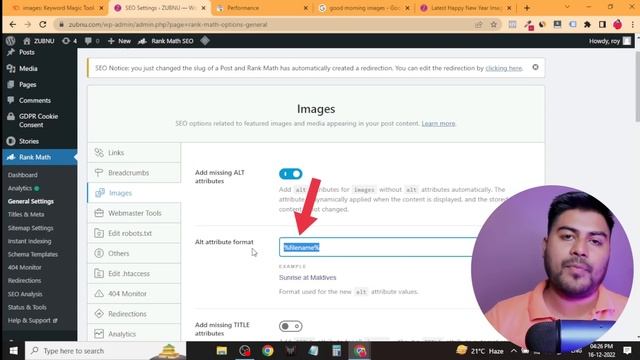Open the Analytics settings tab
The width and height of the screenshot is (640, 360).
point(134,333)
